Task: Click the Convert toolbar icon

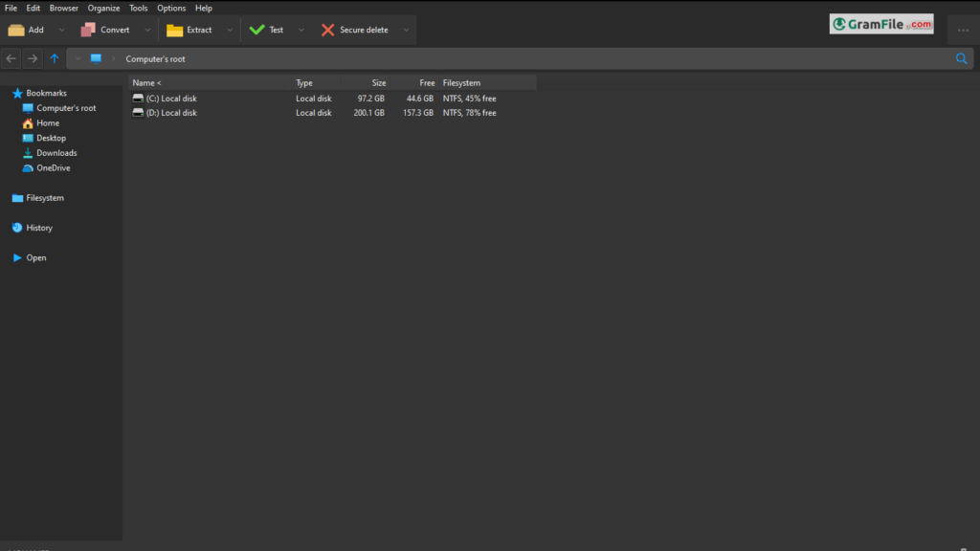Action: point(88,30)
